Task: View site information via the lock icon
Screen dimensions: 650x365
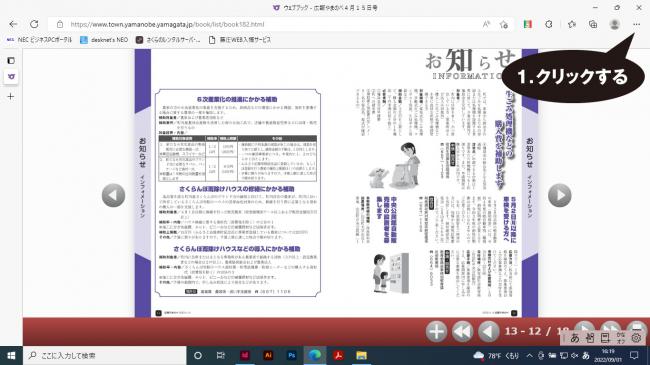Action: point(60,24)
